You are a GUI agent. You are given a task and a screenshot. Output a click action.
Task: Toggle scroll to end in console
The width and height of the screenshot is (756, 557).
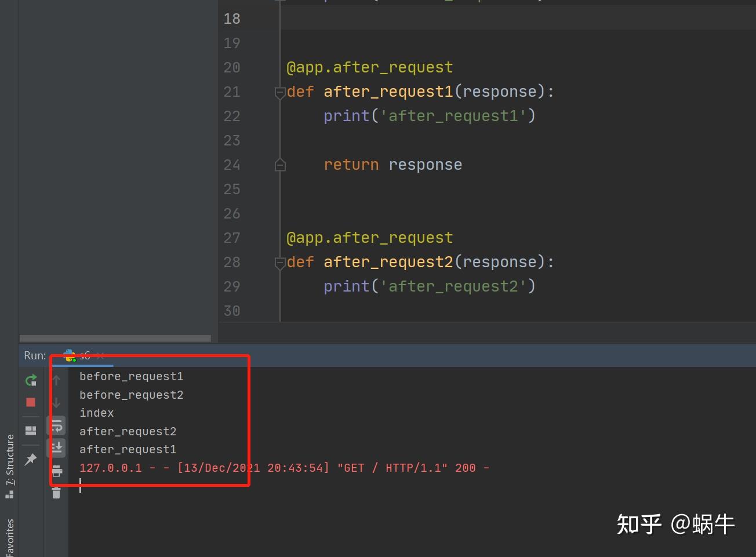tap(56, 447)
